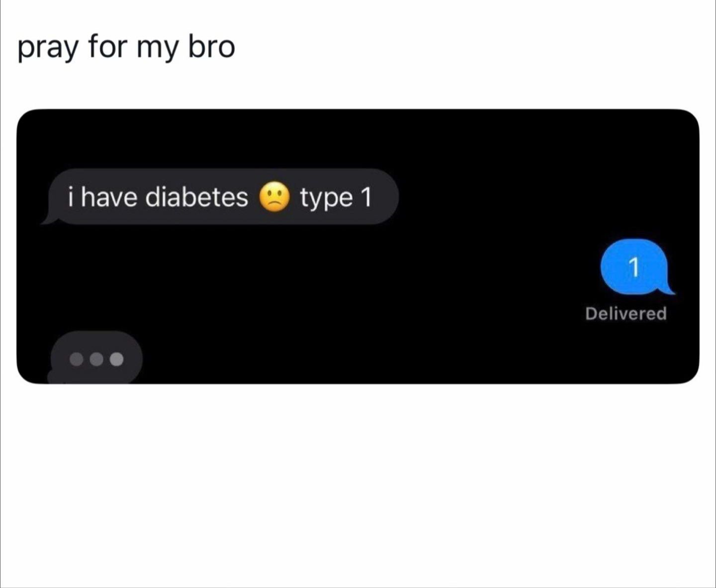
Task: Open the embedded black chat screenshot image
Action: click(x=358, y=247)
